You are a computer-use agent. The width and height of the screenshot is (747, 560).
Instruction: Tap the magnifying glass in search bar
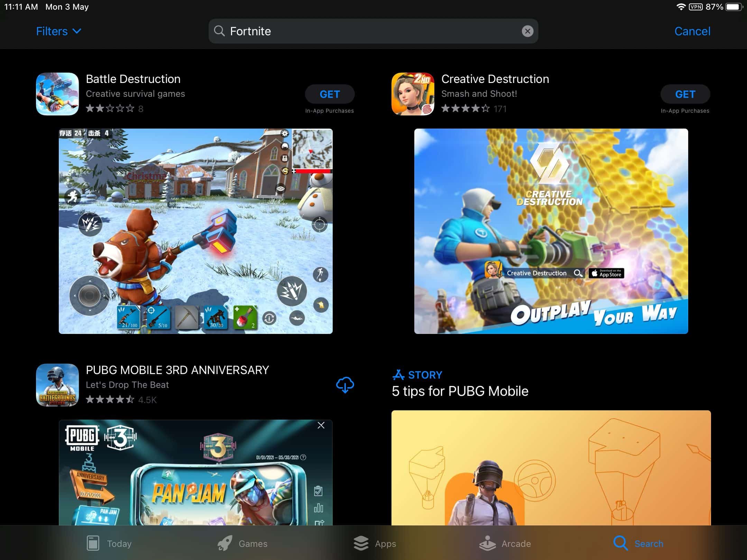tap(219, 31)
